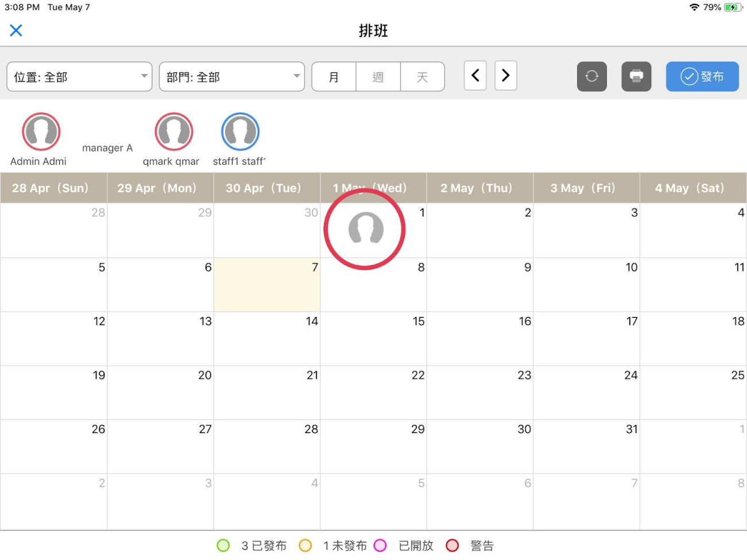
Task: Toggle green 已發布 status filter
Action: click(223, 546)
